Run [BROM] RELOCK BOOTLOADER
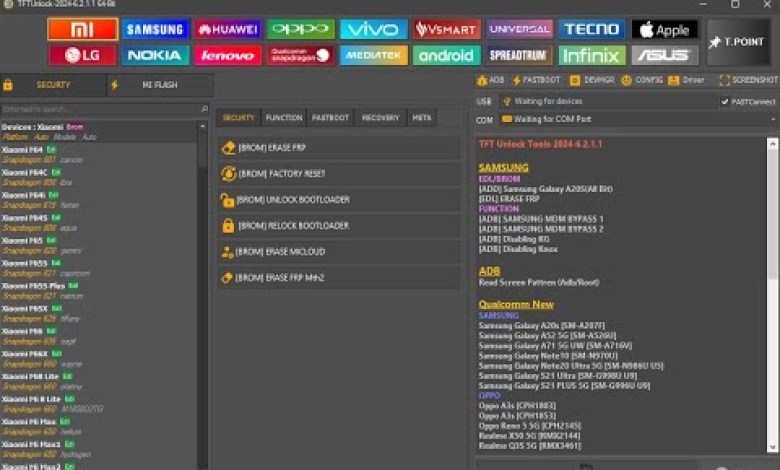780x470 pixels. [x=339, y=226]
